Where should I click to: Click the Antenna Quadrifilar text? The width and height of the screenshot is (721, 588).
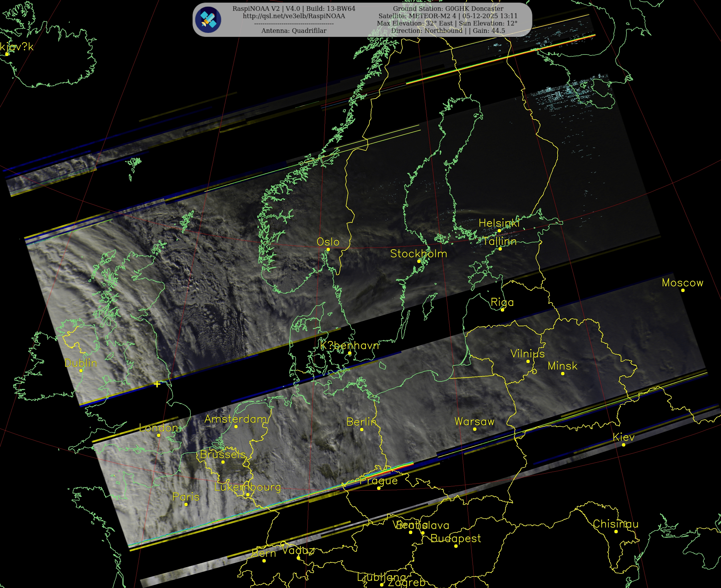(x=294, y=30)
